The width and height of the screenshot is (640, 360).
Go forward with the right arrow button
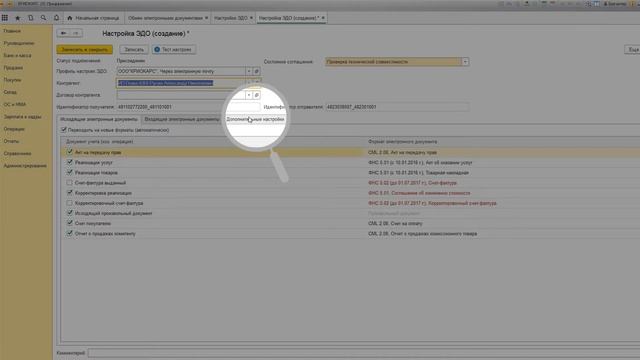pos(76,33)
